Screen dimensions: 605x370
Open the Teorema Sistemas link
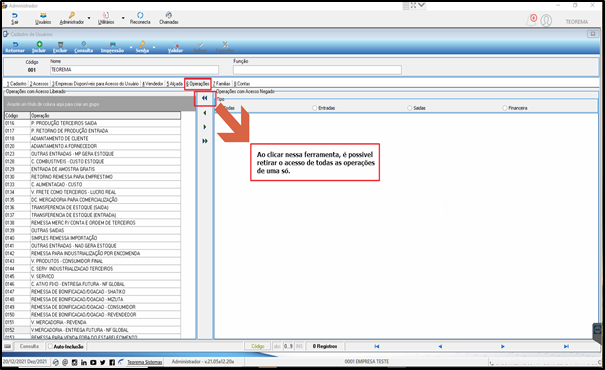[145, 362]
